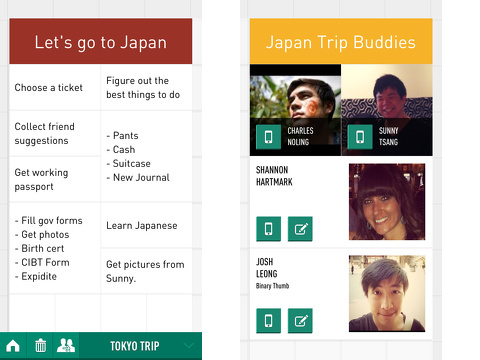Screen dimensions: 480x360
Task: Open the Choose a ticket cell
Action: [55, 87]
